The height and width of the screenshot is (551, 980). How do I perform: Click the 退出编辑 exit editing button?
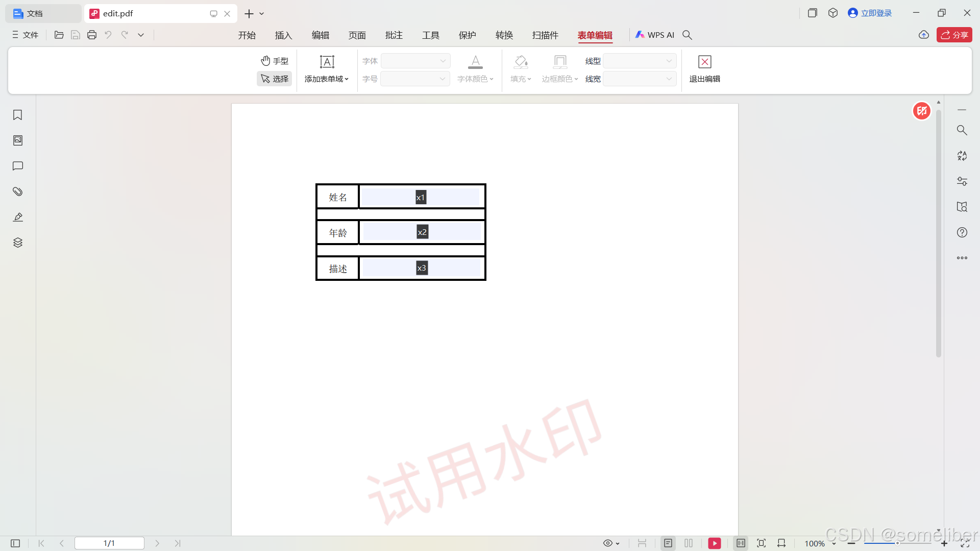705,69
